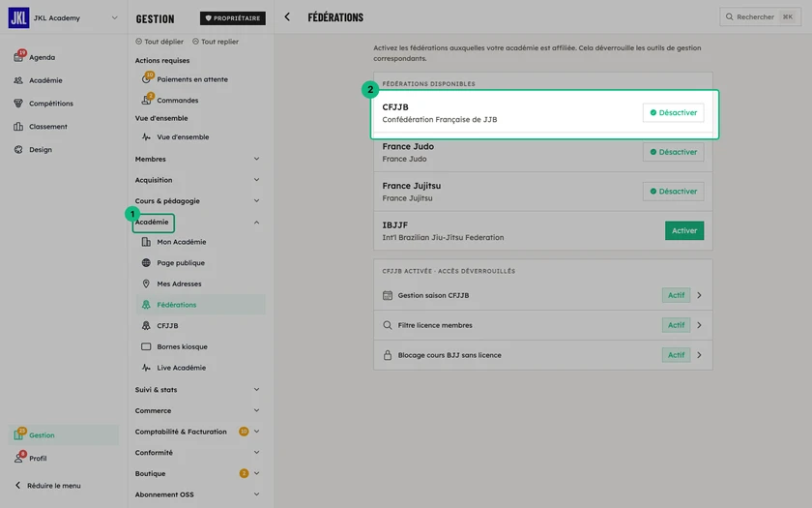Click "Int'l Brazilian Jiu-Jitsu Federation" text
Viewport: 812px width, 508px height.
click(x=443, y=237)
